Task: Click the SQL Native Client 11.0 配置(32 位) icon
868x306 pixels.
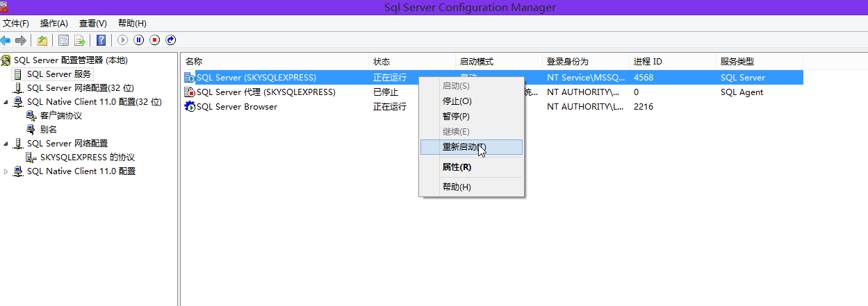Action: coord(19,102)
